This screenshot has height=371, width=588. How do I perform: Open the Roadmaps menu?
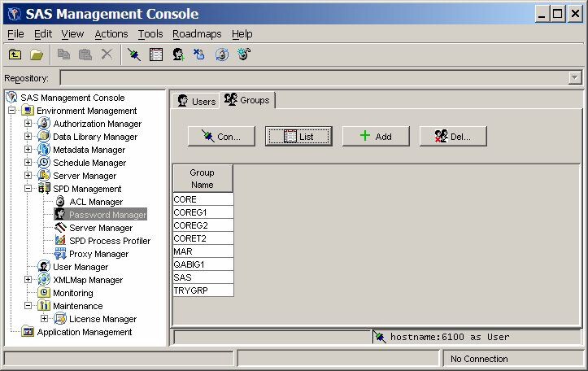point(196,34)
